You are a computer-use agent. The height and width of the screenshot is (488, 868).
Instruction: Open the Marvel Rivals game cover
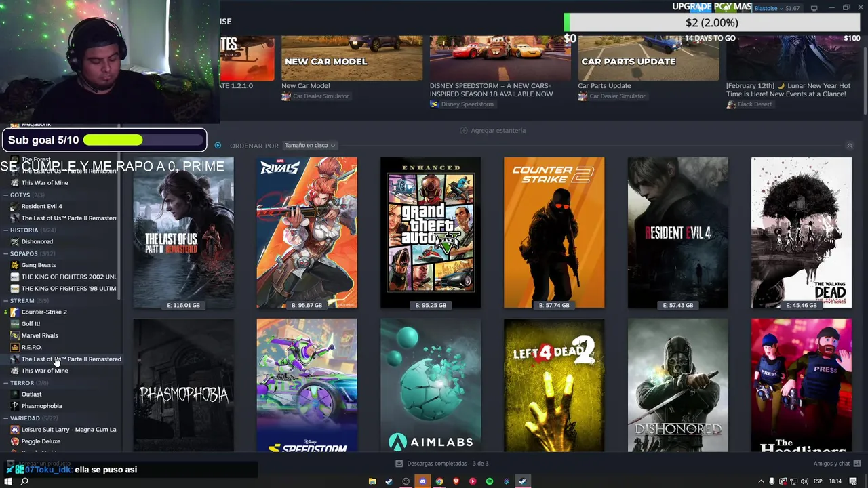click(x=307, y=232)
